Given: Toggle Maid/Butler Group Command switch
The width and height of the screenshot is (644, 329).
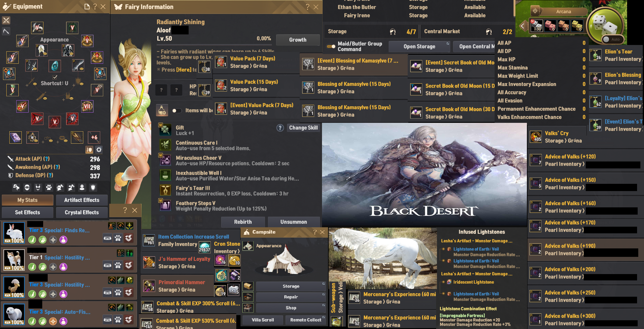Looking at the screenshot, I should tap(331, 46).
